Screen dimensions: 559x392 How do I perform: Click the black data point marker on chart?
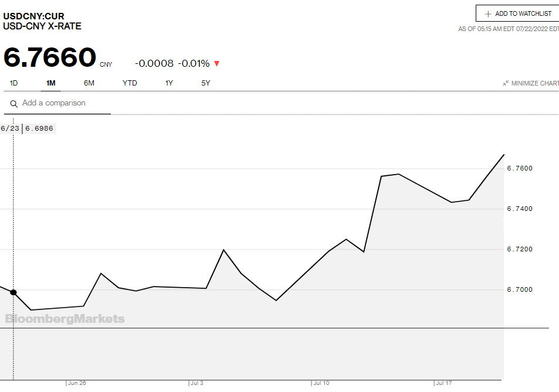(13, 292)
